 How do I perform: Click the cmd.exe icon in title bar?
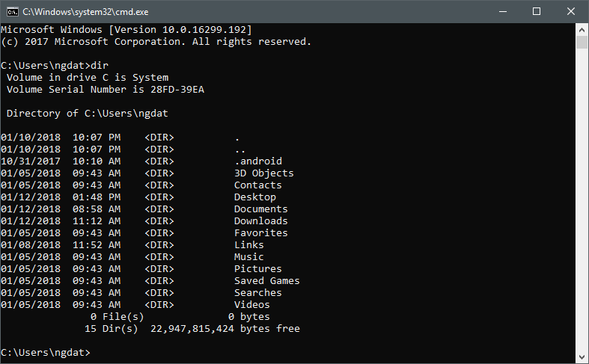pyautogui.click(x=12, y=11)
